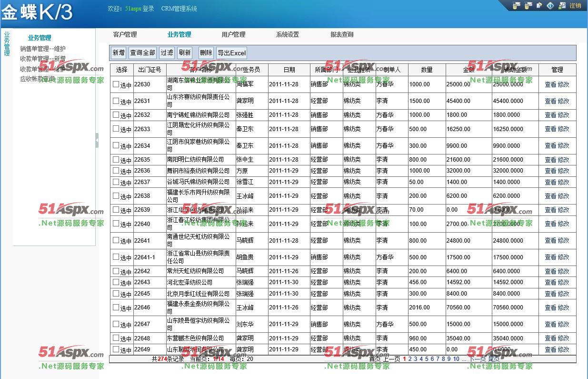Select the checkbox in row 22633
Image resolution: width=588 pixels, height=379 pixels.
click(x=116, y=129)
